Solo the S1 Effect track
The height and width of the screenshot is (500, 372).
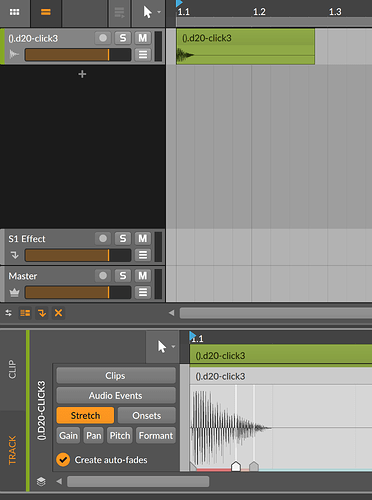point(123,239)
